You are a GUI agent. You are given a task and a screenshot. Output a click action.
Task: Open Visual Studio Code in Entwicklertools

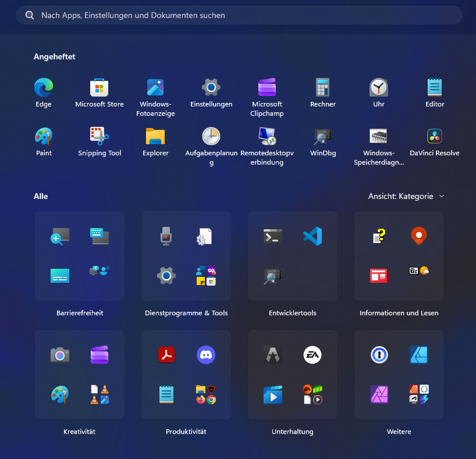(x=312, y=236)
